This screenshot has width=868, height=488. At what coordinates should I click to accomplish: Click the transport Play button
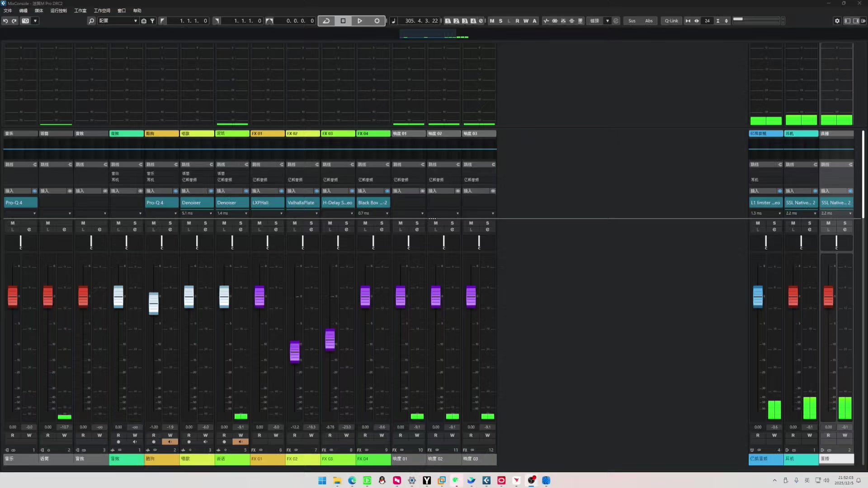(360, 21)
